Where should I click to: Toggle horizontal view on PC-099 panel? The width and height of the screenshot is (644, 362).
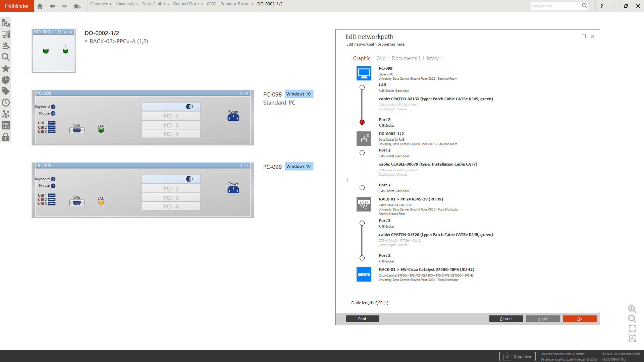point(247,166)
